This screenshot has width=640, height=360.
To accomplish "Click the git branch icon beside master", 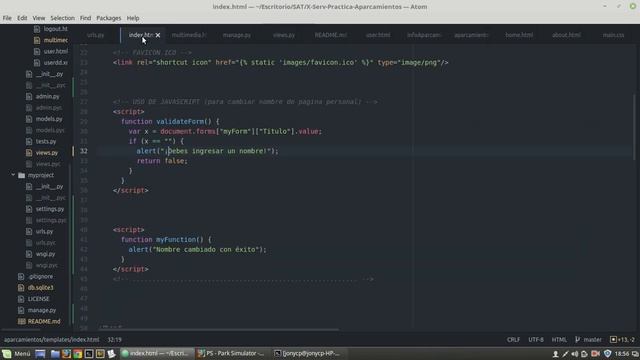I will click(578, 340).
